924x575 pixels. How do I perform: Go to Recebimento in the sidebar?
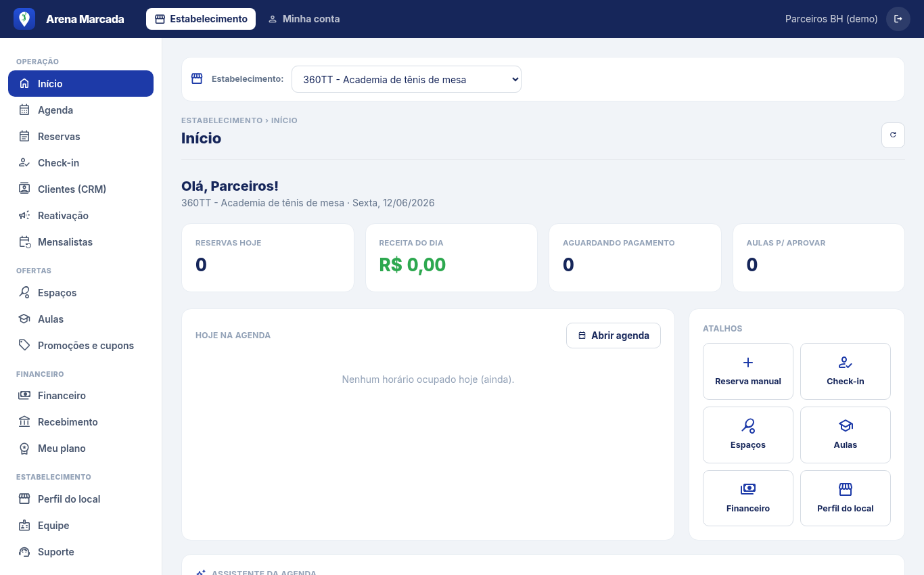click(x=80, y=422)
